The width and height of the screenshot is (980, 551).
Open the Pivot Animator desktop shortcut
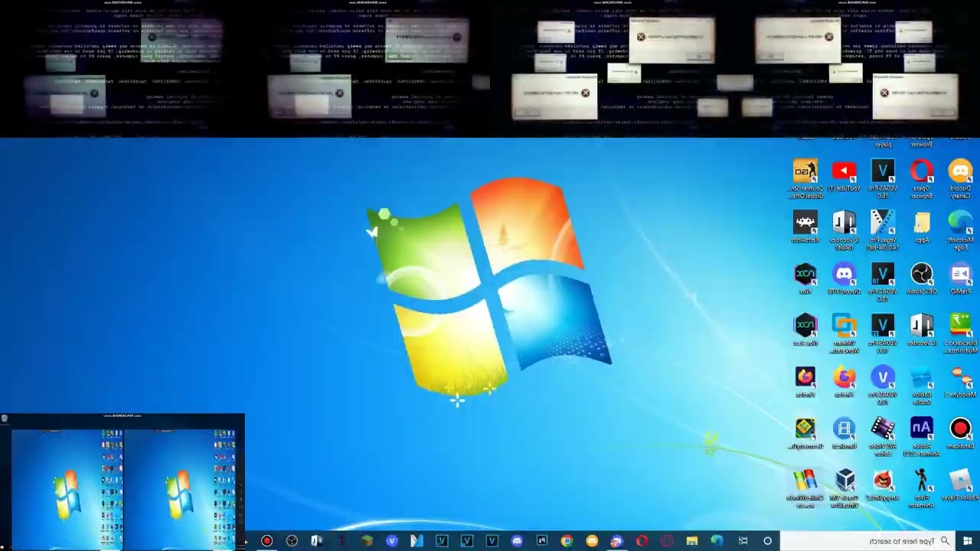(x=922, y=487)
